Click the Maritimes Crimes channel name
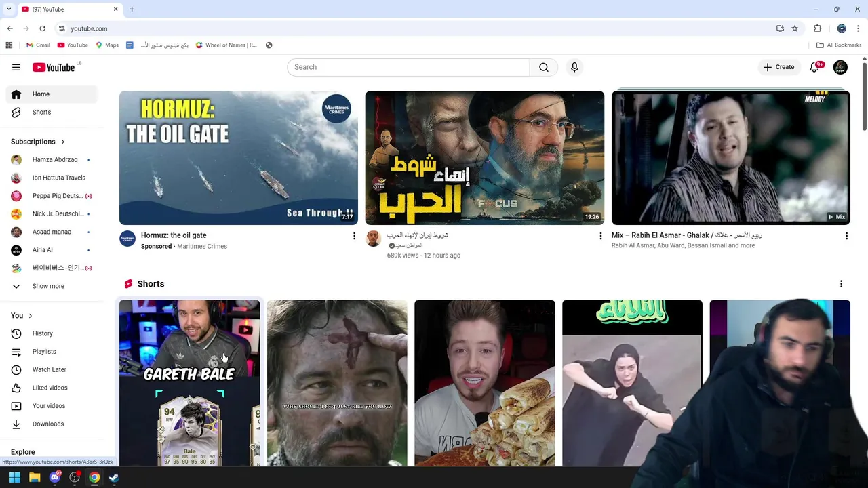Image resolution: width=868 pixels, height=488 pixels. point(201,247)
